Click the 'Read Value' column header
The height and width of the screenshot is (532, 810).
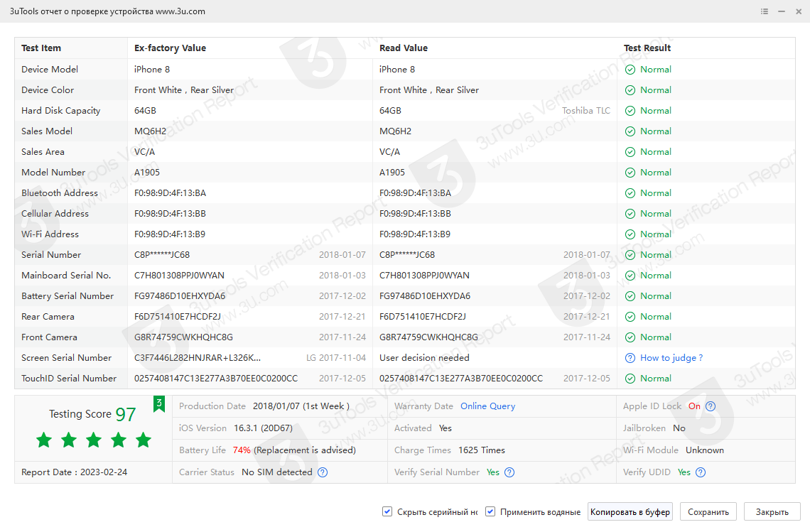point(404,48)
